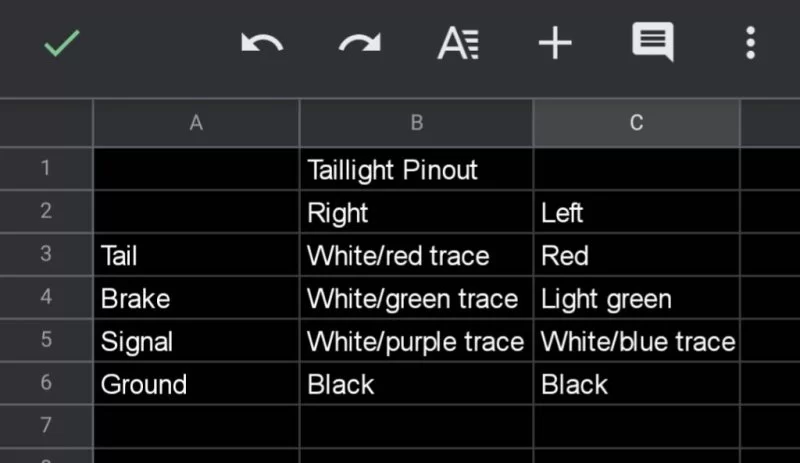Undo the last action
Screen dimensions: 800x463
coord(262,44)
